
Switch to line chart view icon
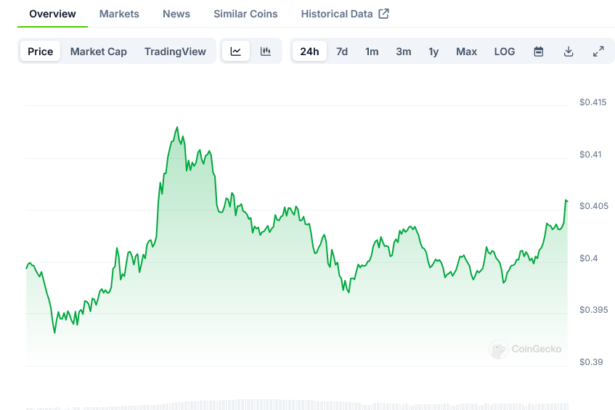click(235, 51)
